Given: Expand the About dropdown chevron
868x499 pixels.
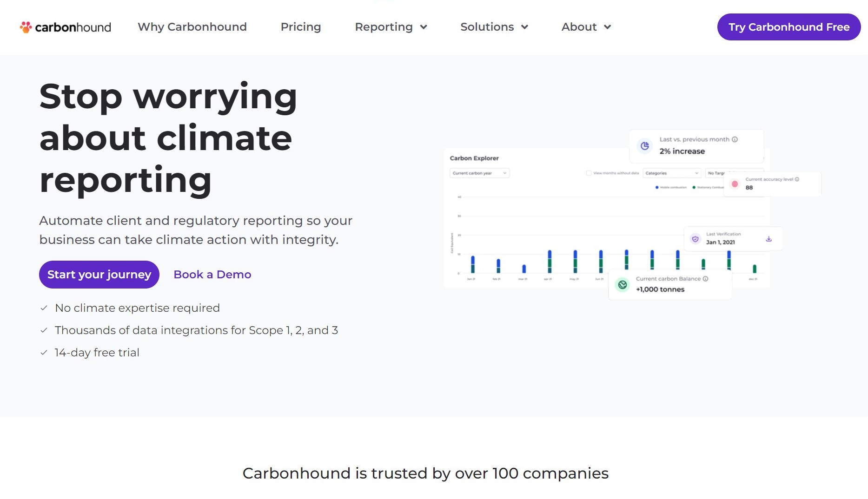Looking at the screenshot, I should click(607, 27).
